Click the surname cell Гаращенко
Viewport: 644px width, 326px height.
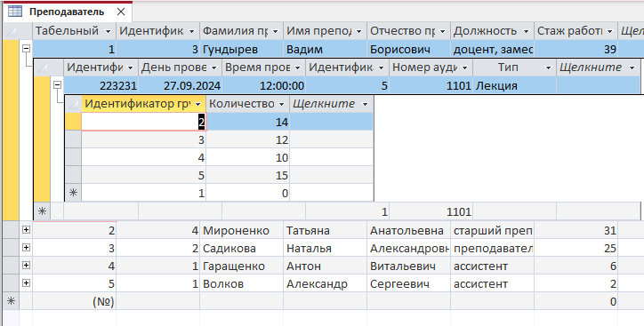pos(241,266)
